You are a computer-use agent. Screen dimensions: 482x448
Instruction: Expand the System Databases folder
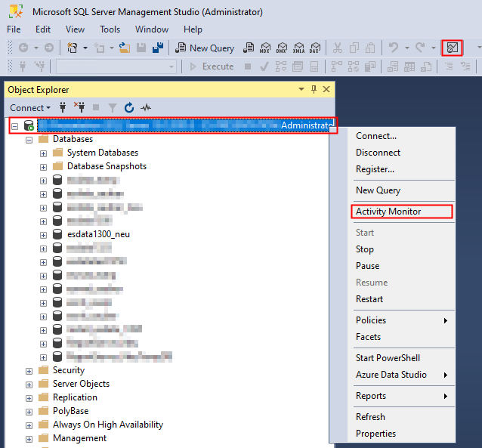click(43, 154)
